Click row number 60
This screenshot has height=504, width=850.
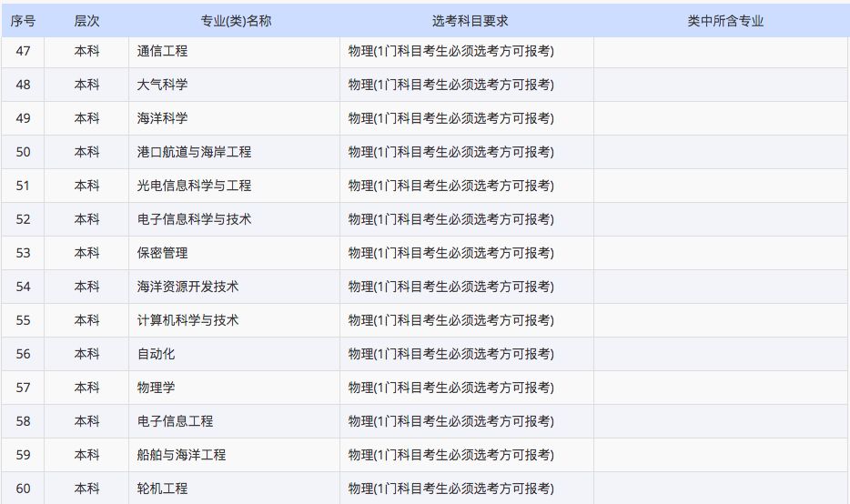tap(23, 489)
